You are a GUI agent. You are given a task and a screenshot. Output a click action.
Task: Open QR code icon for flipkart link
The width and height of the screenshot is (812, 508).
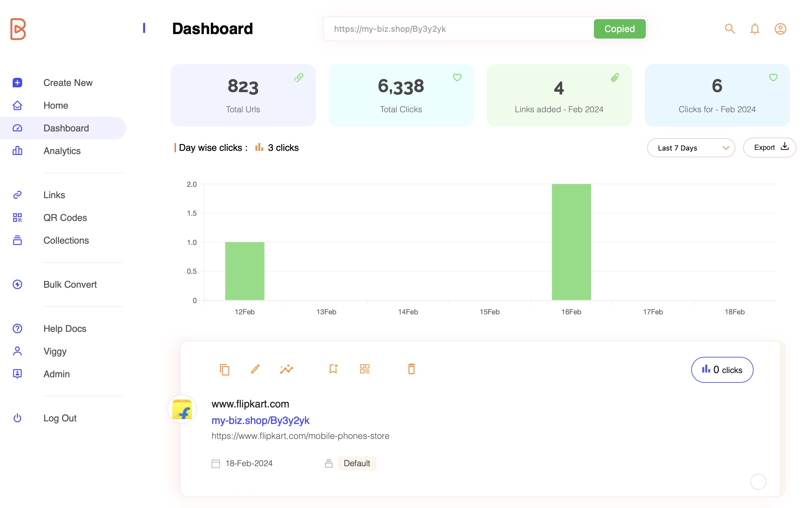pos(365,369)
